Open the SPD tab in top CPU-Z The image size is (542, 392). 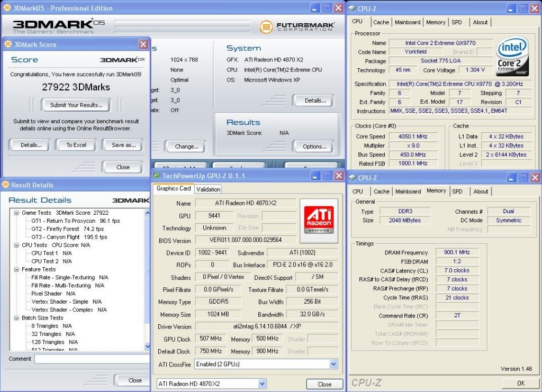457,22
